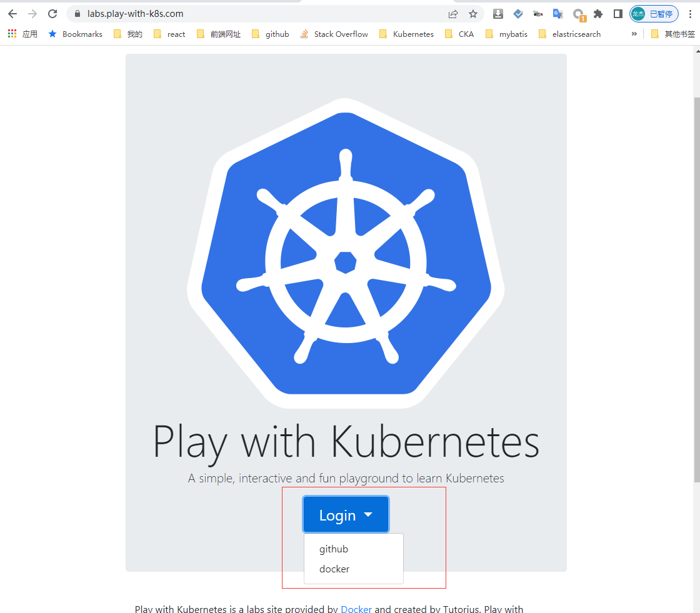Screen dimensions: 700x613
Task: Open the 我的 bookmark folder
Action: pos(128,34)
